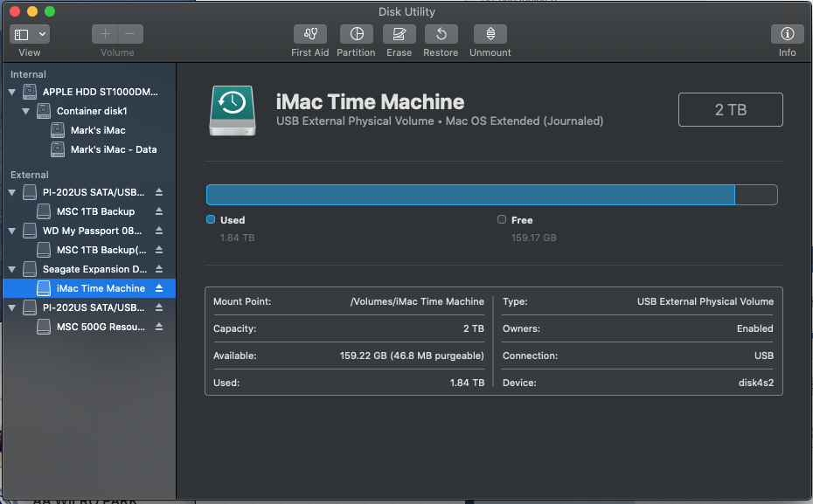Collapse the Container disk1 disclosure triangle

coord(26,111)
